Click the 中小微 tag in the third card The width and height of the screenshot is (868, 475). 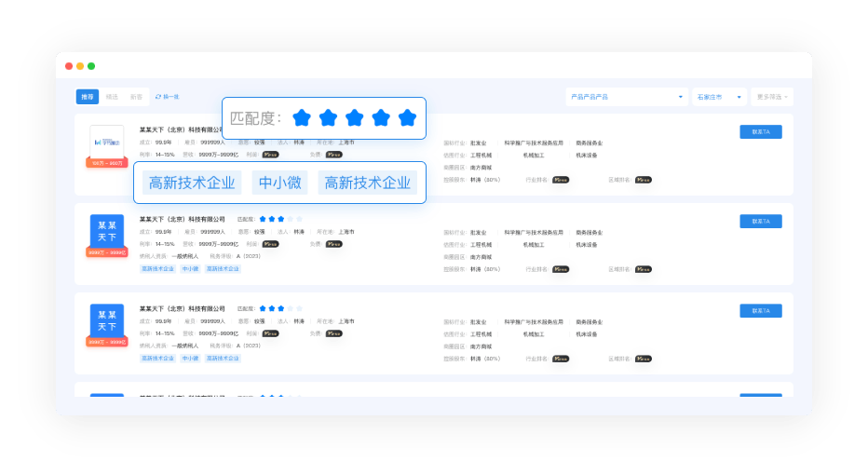tap(190, 359)
